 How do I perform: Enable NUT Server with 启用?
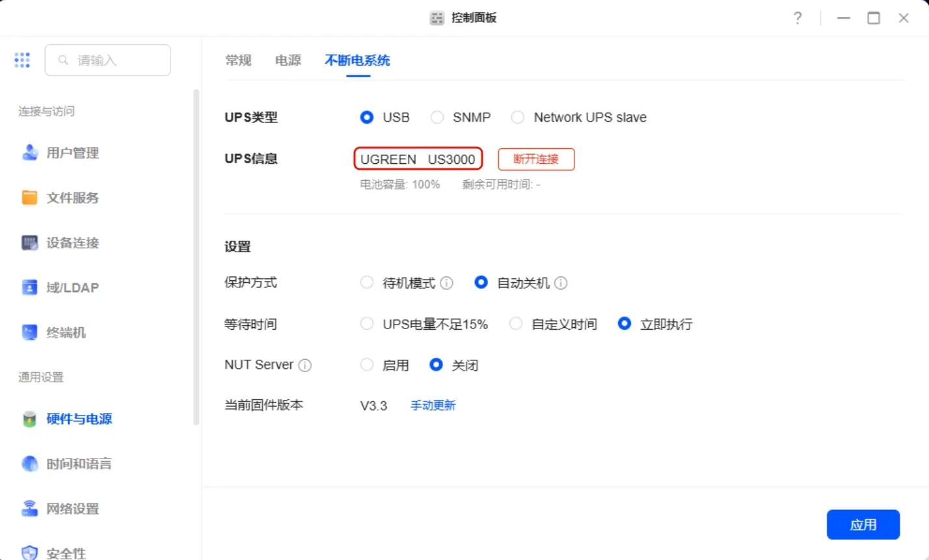pyautogui.click(x=367, y=365)
